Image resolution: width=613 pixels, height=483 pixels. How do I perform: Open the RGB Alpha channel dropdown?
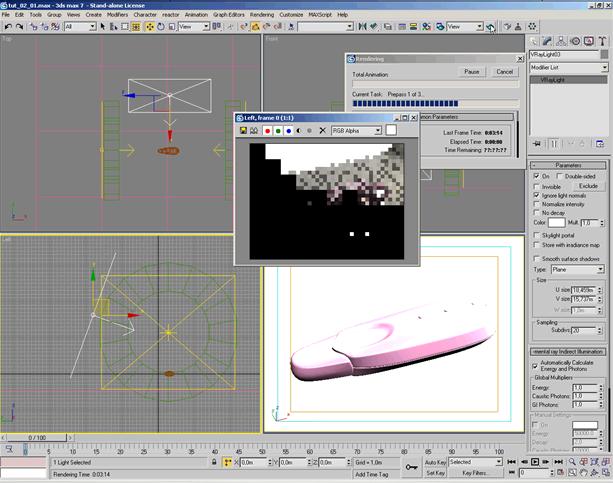[356, 131]
